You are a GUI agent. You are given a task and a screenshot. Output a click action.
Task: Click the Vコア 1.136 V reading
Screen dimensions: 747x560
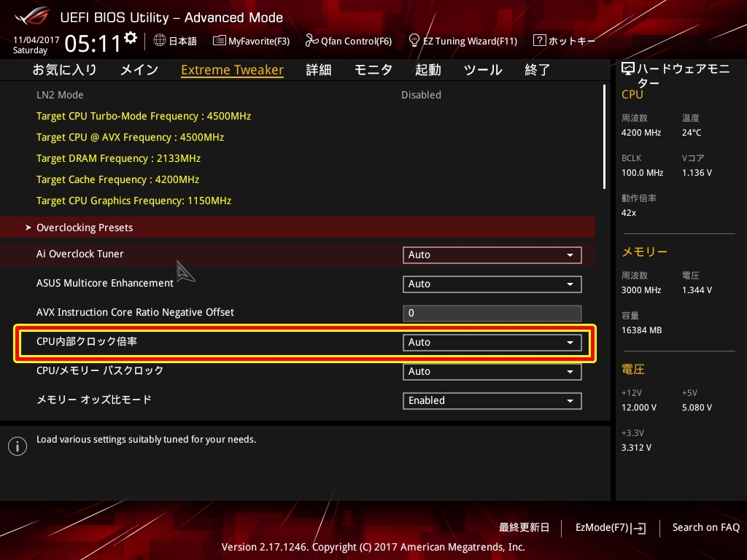[697, 172]
